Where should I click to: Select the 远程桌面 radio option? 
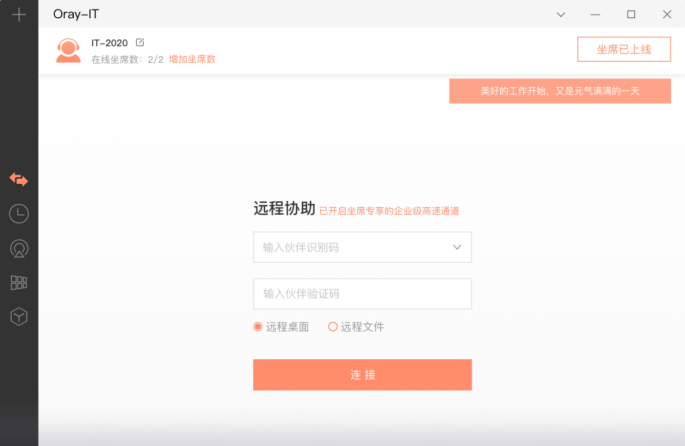(x=258, y=327)
